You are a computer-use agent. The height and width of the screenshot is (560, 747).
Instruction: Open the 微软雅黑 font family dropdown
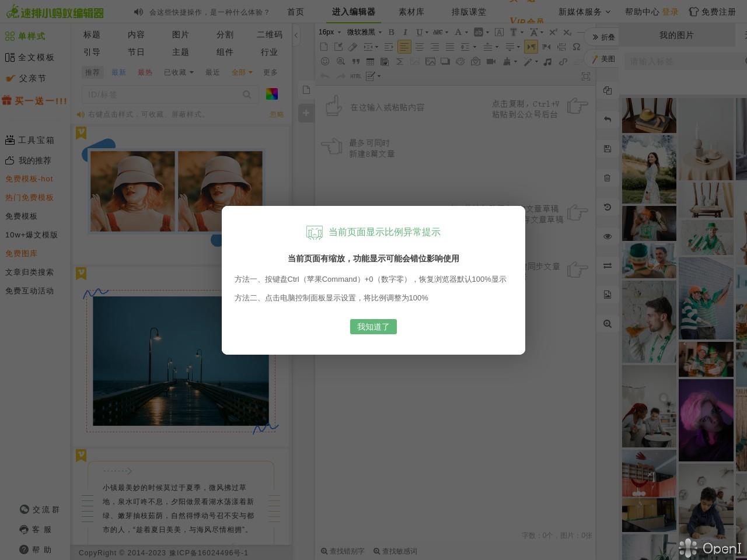tap(362, 32)
